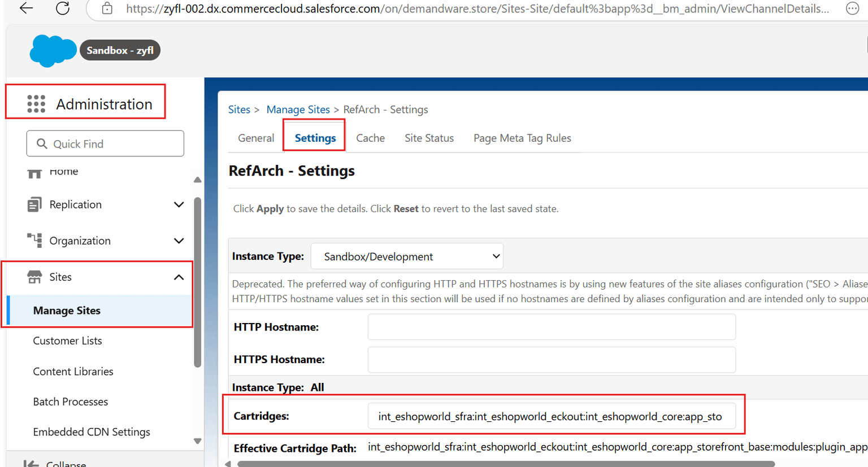Screen dimensions: 868x467
Task: Expand the Organization menu chevron
Action: click(x=179, y=241)
